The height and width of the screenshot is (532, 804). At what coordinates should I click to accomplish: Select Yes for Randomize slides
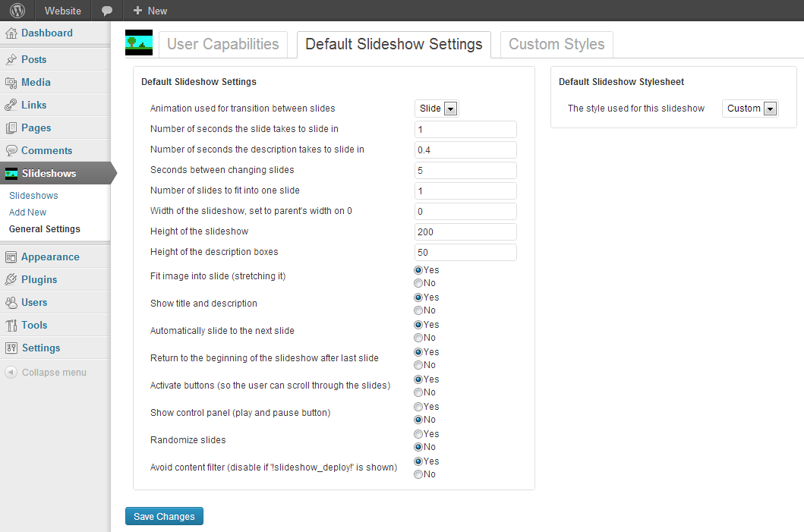point(418,434)
